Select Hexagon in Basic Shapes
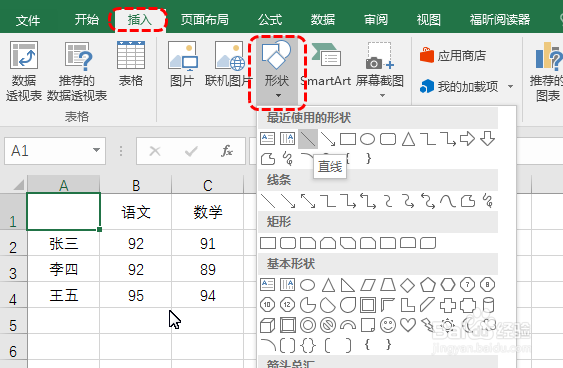The width and height of the screenshot is (563, 368). point(448,285)
